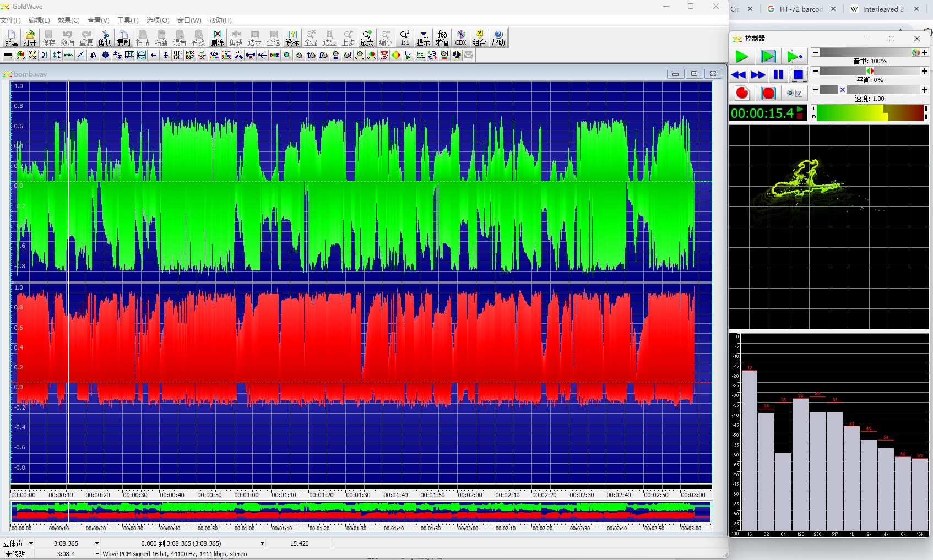The width and height of the screenshot is (933, 560).
Task: Toggle the checkbox in controller properties button
Action: (x=799, y=93)
